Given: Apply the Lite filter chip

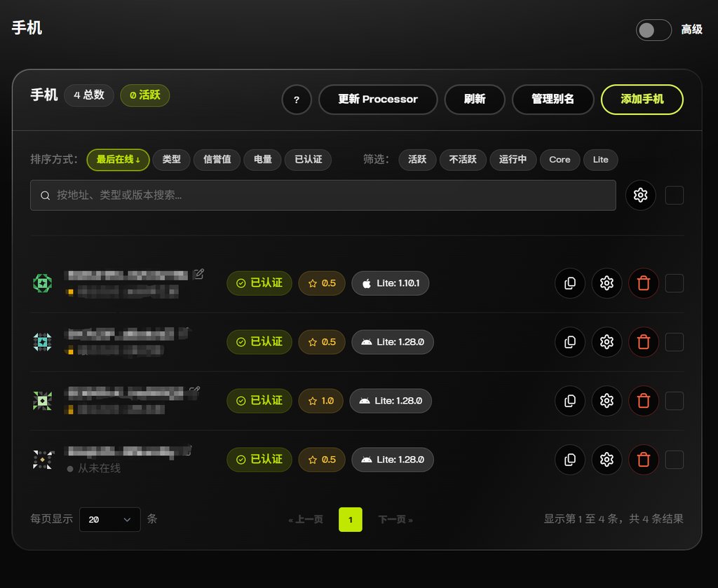Looking at the screenshot, I should pos(600,160).
